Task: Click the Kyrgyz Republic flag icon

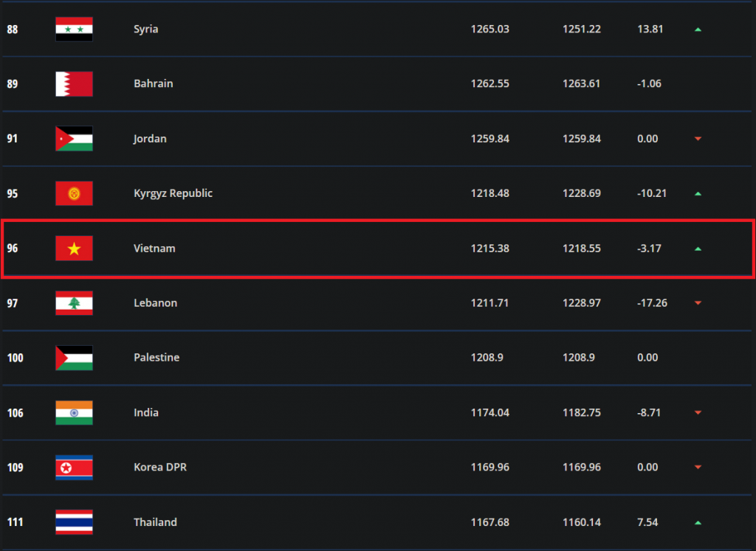Action: click(x=74, y=193)
